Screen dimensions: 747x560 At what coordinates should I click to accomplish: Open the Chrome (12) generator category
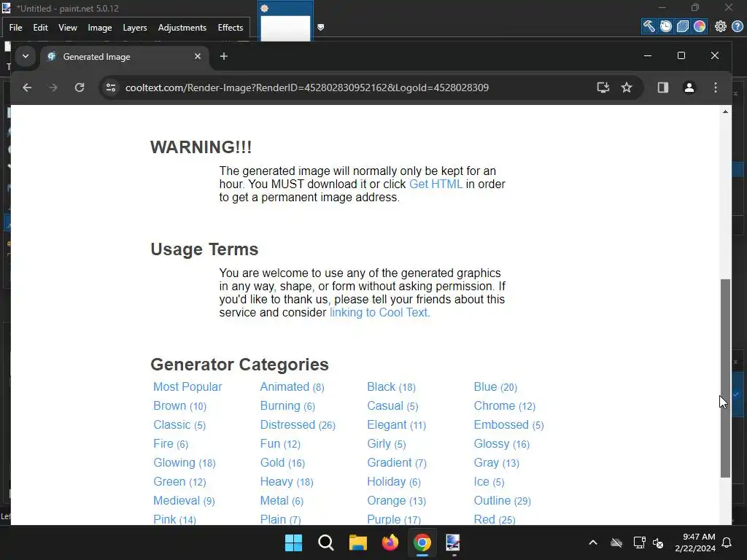[505, 405]
